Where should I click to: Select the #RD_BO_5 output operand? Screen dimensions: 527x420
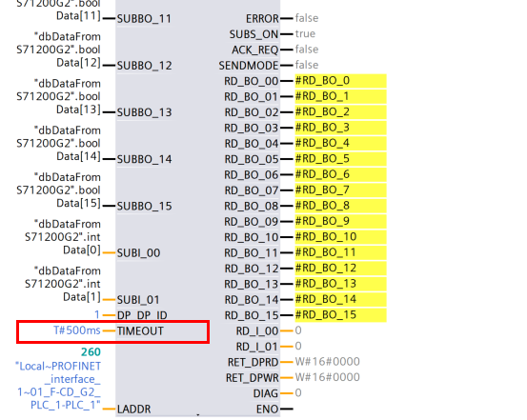pos(340,159)
